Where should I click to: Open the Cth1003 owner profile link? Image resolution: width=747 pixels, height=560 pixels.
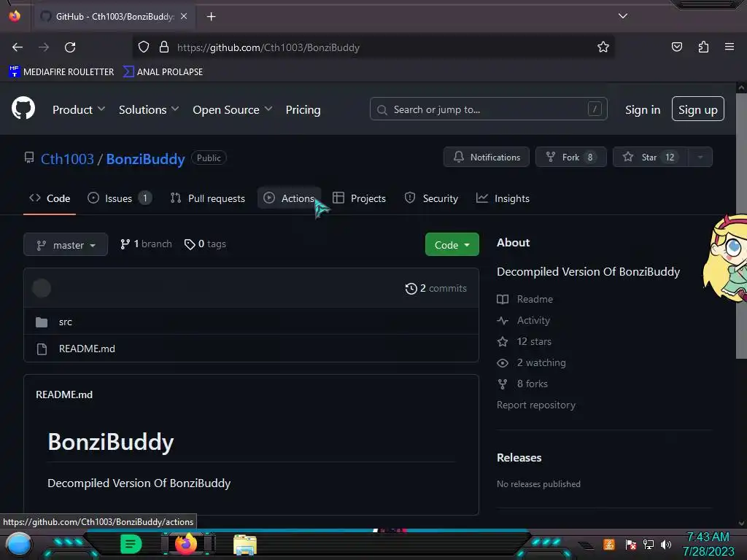click(x=67, y=158)
